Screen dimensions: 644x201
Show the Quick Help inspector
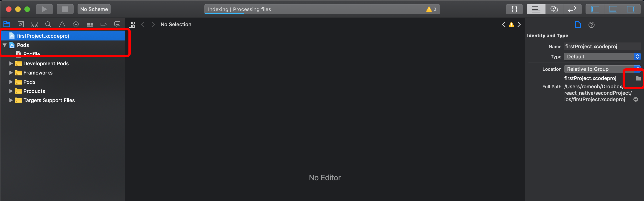tap(592, 25)
